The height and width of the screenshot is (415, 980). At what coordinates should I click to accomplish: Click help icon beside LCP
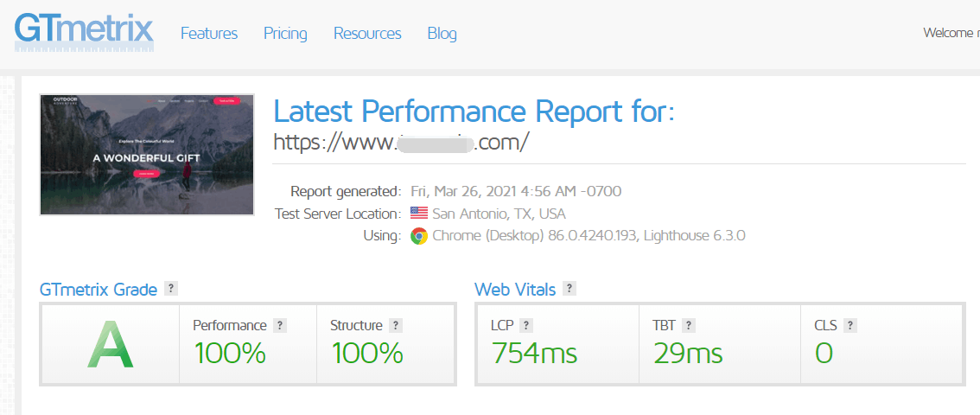[525, 326]
